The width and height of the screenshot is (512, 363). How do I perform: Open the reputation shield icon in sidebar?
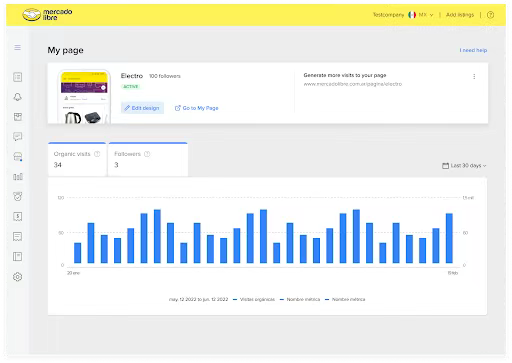pyautogui.click(x=18, y=196)
